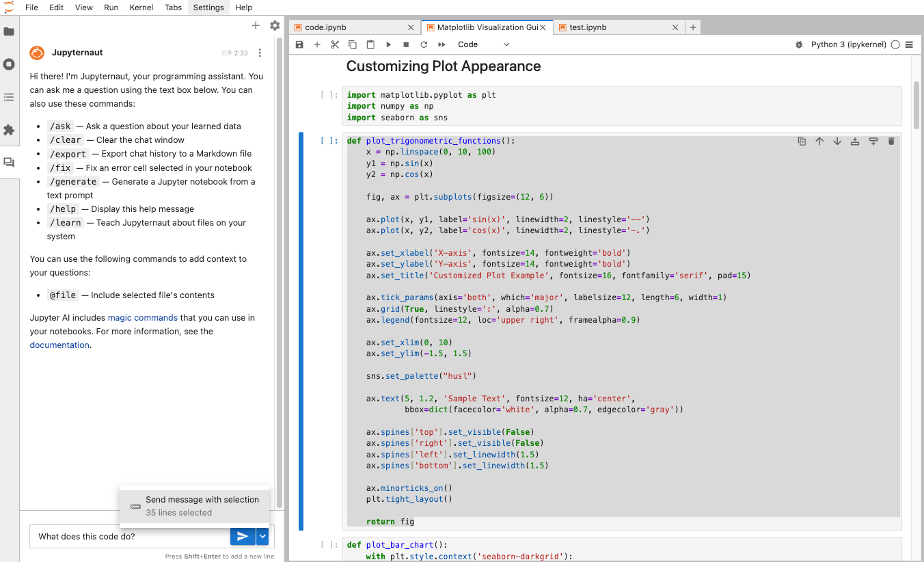Viewport: 924px width, 562px height.
Task: Cut the selected cell with scissors icon
Action: (335, 44)
